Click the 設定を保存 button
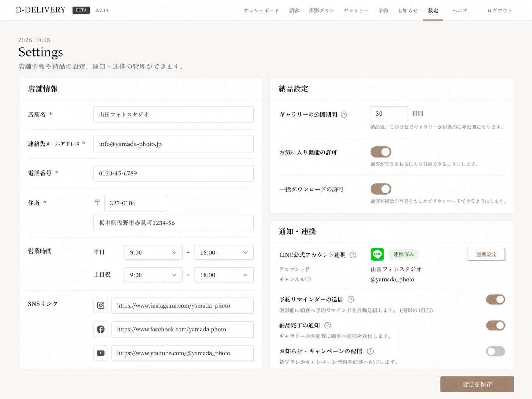Screen dimensions: 532x399 (477, 384)
